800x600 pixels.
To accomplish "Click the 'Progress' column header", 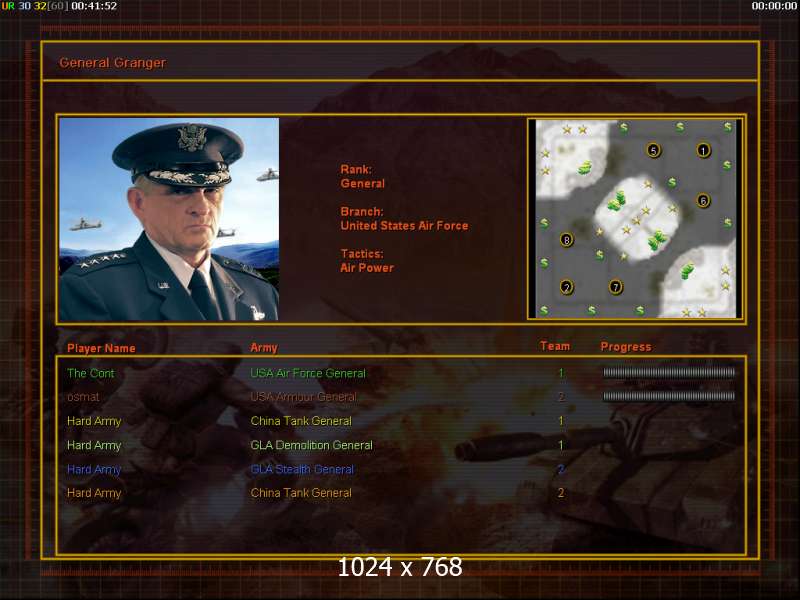I will [x=626, y=347].
